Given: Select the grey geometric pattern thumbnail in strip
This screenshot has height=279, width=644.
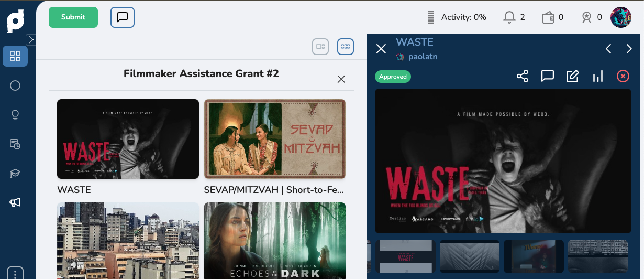Looking at the screenshot, I should pos(470,256).
